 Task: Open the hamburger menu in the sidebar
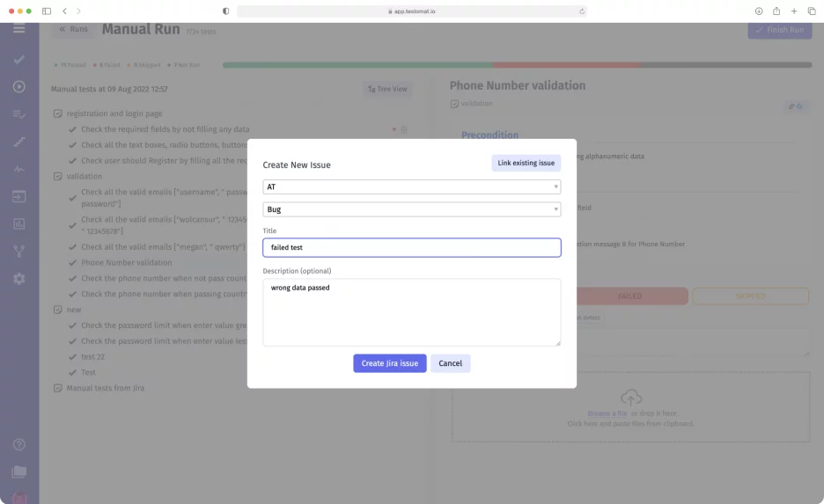pos(19,29)
